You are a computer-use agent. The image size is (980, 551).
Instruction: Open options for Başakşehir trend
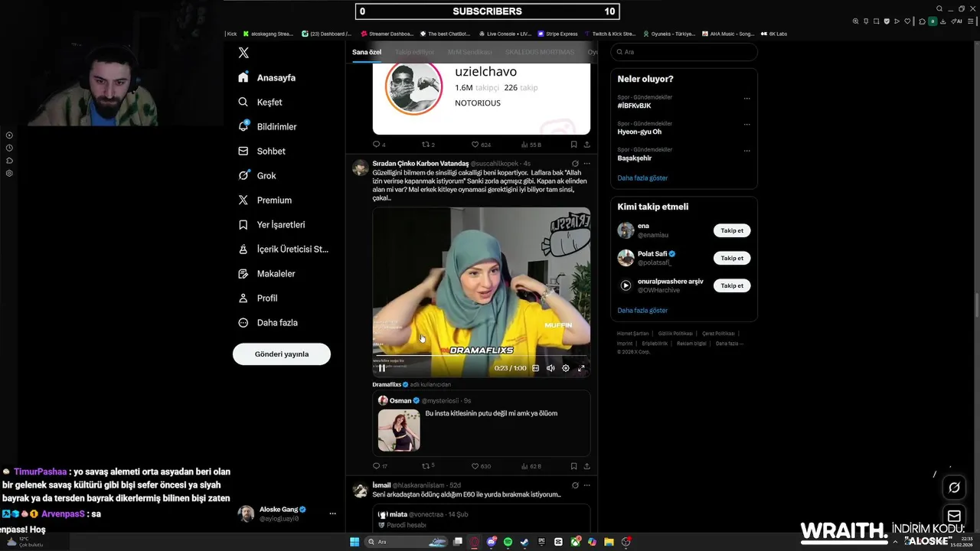pos(747,150)
